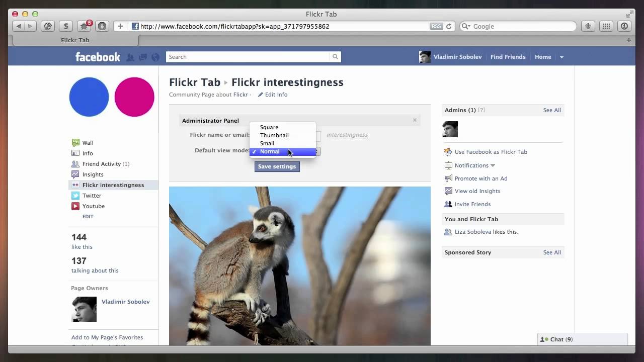Image resolution: width=644 pixels, height=362 pixels.
Task: Open Account dropdown arrow beside Home
Action: coord(561,57)
